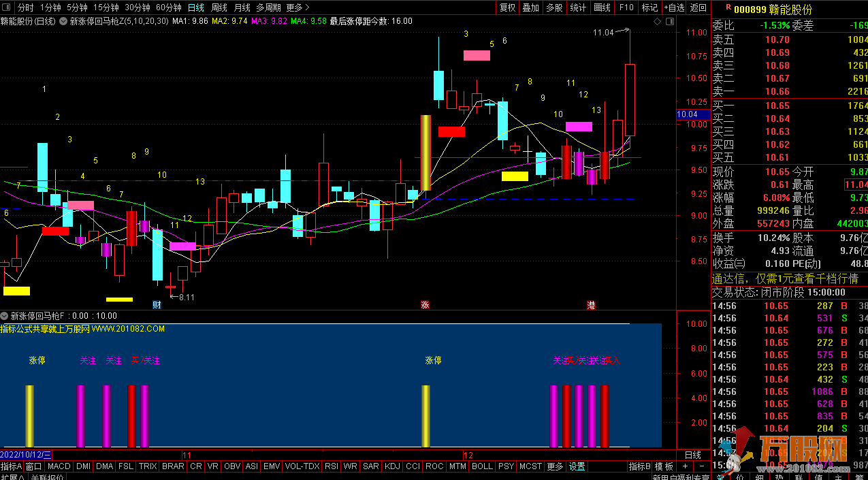
Task: Switch to SAR indicator
Action: [371, 466]
